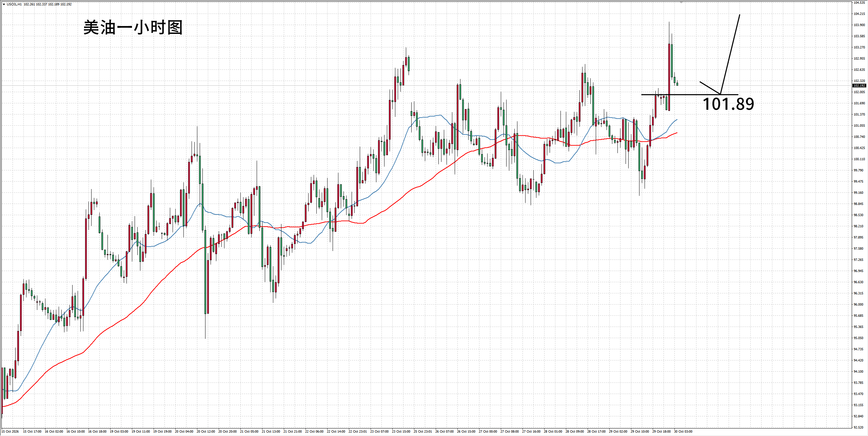Click the '22 Oct 06:00' time label
The image size is (868, 436).
pos(314,432)
